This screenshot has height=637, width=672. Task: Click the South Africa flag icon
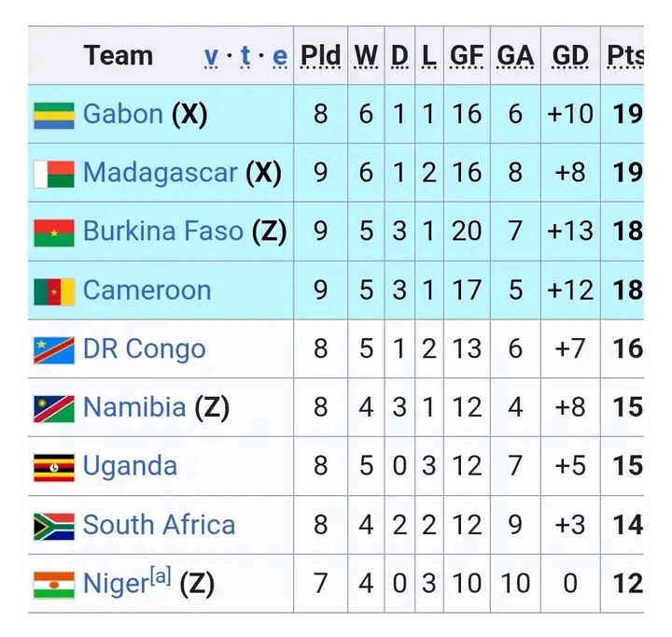point(54,526)
